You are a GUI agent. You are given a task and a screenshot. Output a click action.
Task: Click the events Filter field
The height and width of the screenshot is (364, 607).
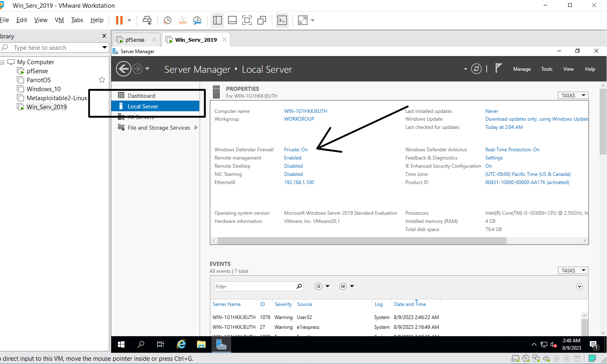pyautogui.click(x=258, y=286)
